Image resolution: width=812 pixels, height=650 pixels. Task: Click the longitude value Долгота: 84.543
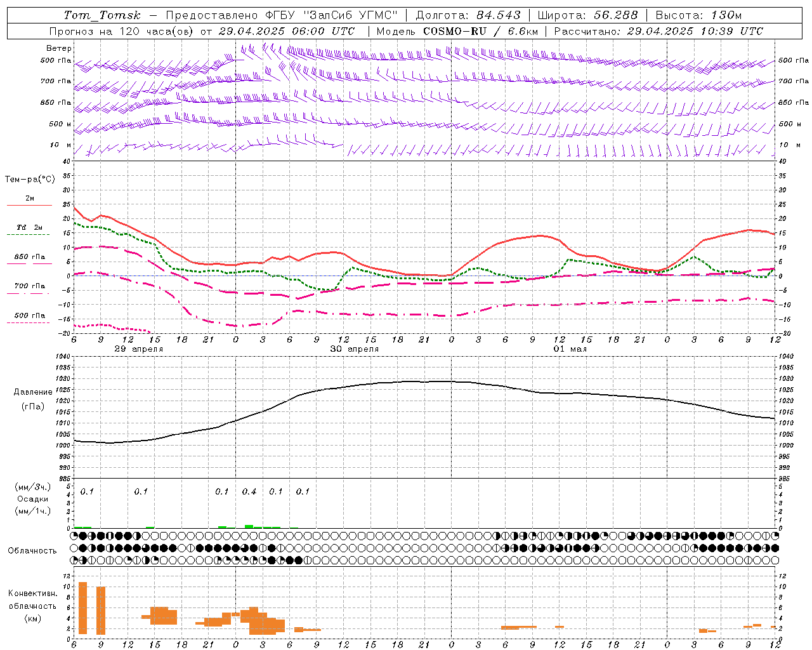click(x=468, y=15)
